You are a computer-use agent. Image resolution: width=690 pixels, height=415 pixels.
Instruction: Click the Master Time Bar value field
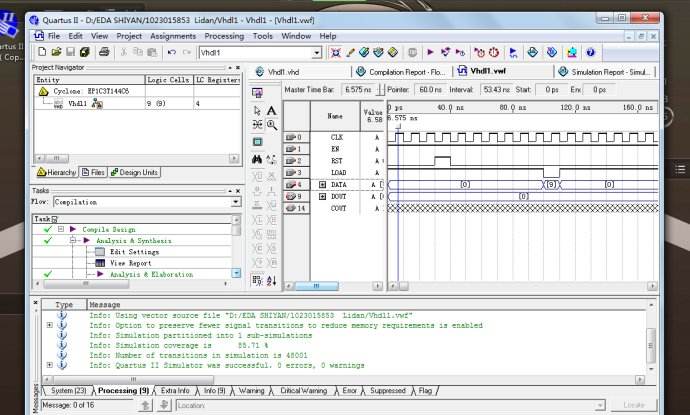[x=357, y=89]
